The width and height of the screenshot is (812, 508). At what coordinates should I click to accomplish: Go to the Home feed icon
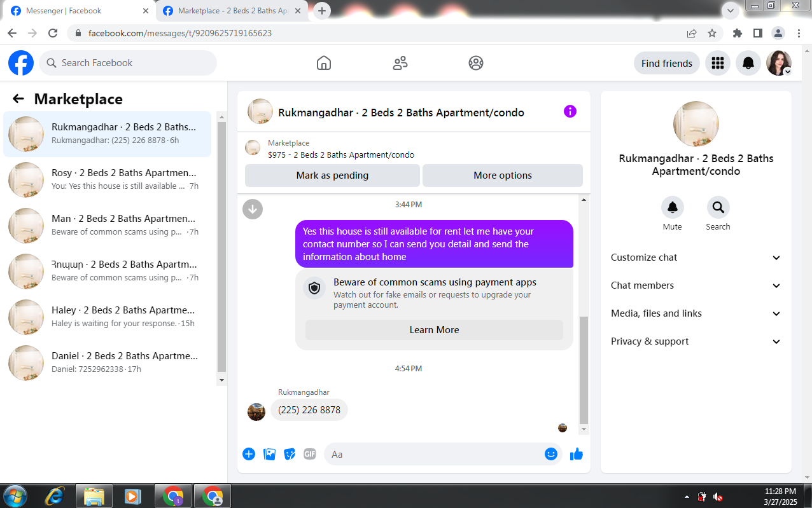tap(324, 63)
